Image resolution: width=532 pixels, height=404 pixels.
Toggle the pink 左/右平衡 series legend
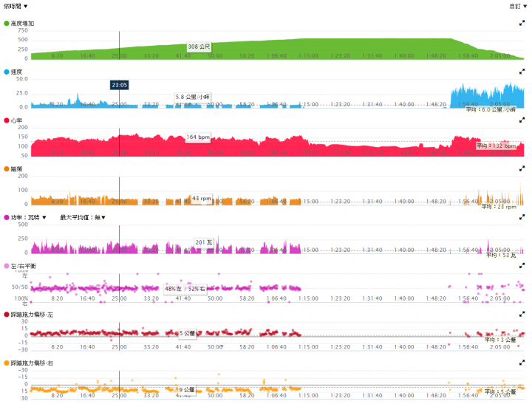pos(20,267)
